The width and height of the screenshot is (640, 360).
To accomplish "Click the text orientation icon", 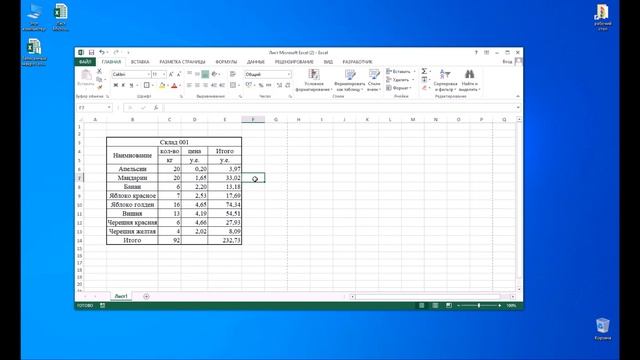I will (x=214, y=74).
